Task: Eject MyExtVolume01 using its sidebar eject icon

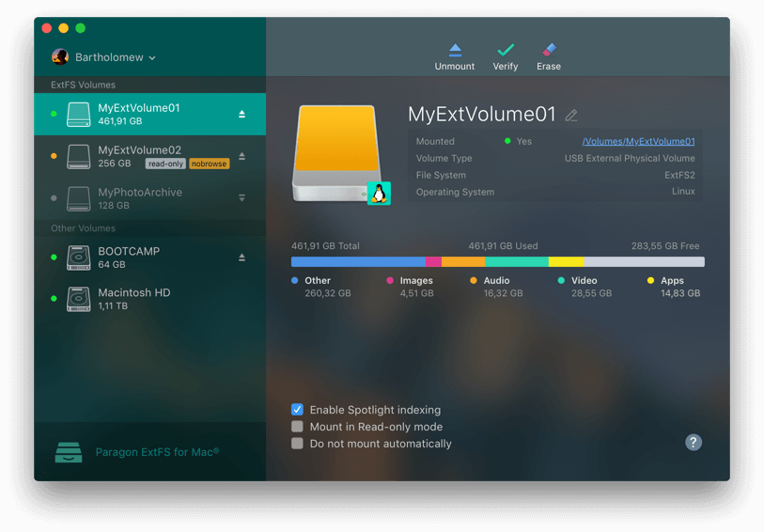Action: (242, 114)
